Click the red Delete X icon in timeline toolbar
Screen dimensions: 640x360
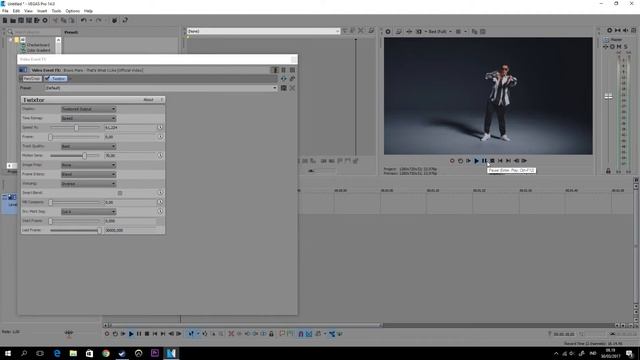(x=231, y=334)
